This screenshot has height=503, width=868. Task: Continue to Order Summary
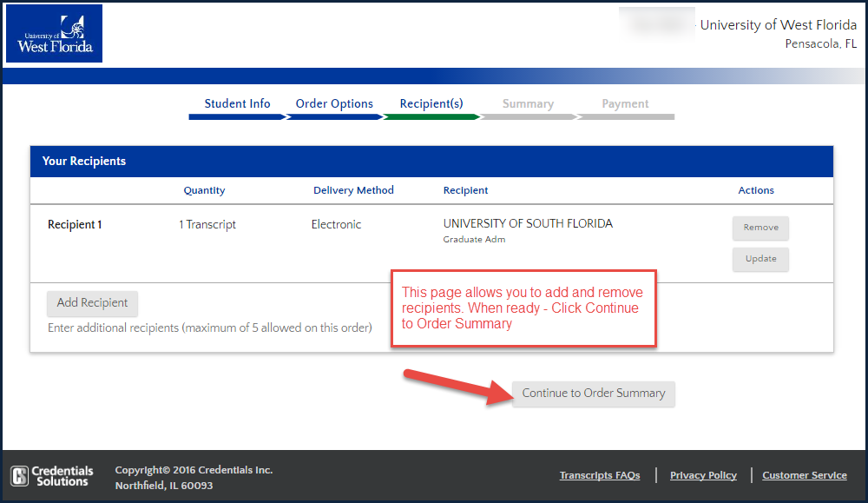(x=594, y=394)
